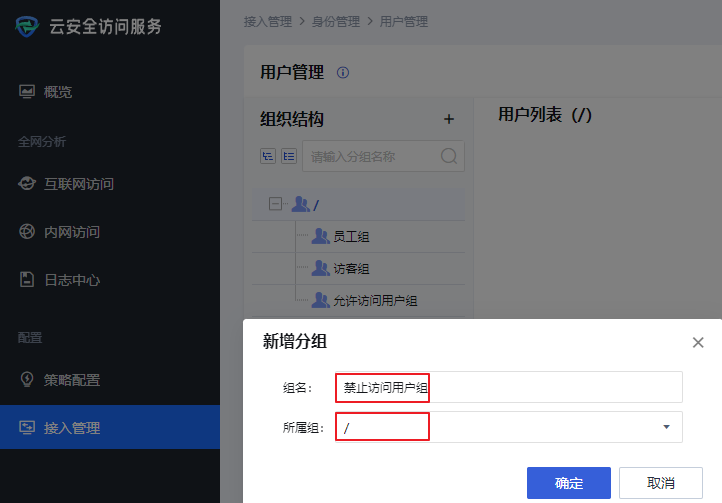This screenshot has width=722, height=503.
Task: Confirm with the 确定 button
Action: pyautogui.click(x=569, y=483)
